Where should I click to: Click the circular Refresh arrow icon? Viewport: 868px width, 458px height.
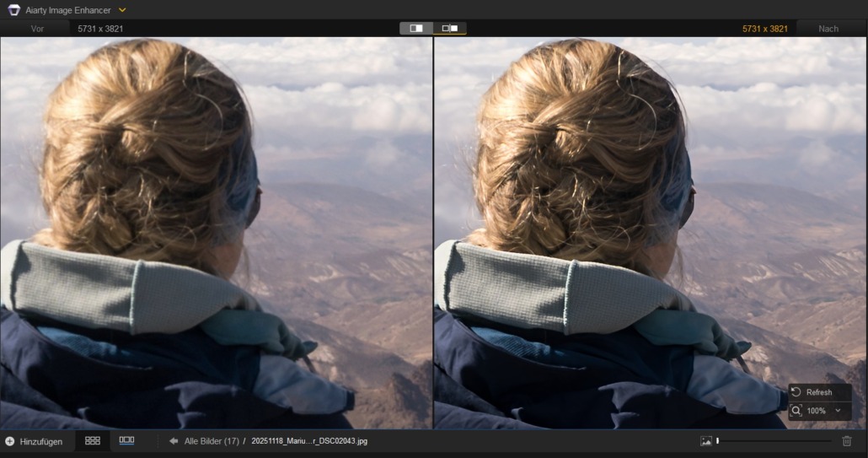[x=796, y=392]
